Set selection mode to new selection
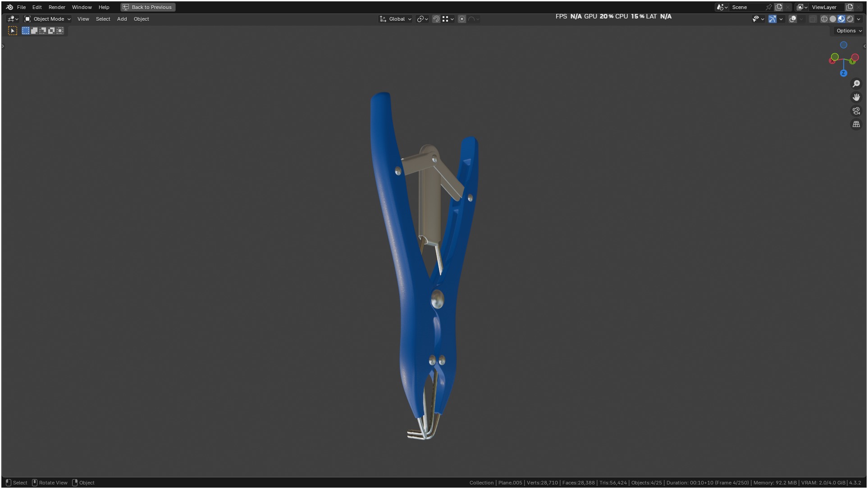This screenshot has height=489, width=868. pos(26,31)
